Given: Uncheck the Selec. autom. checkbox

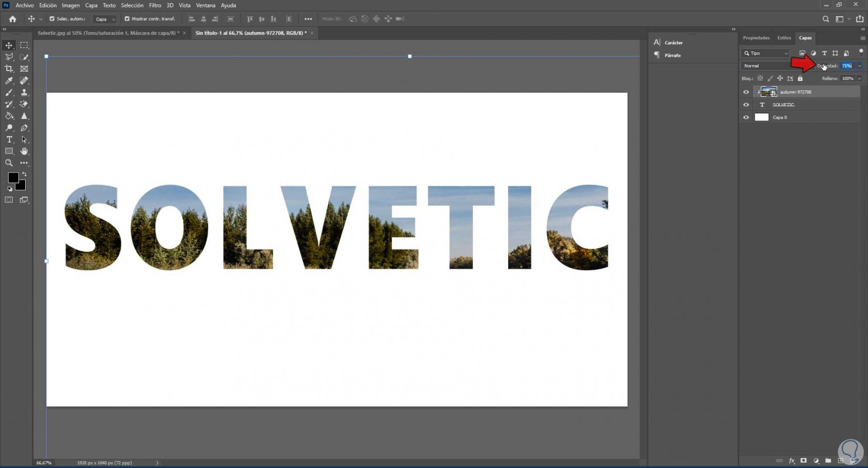Looking at the screenshot, I should [52, 19].
